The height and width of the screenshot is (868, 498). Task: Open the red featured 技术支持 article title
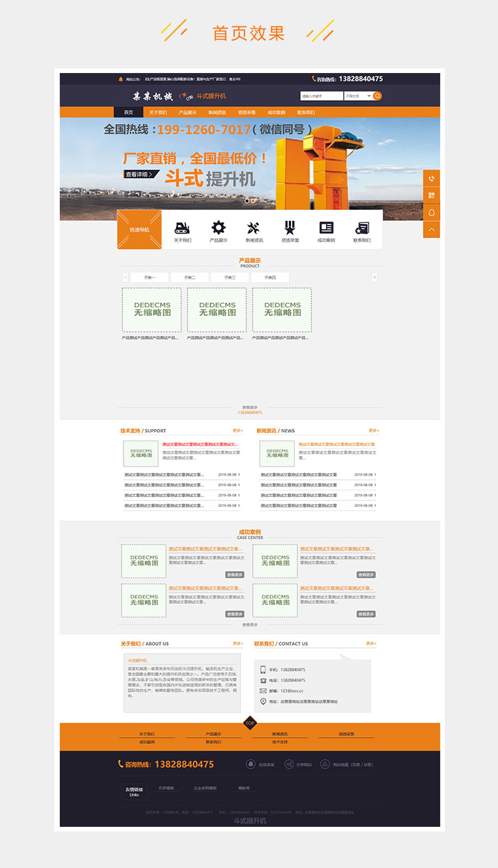[201, 445]
